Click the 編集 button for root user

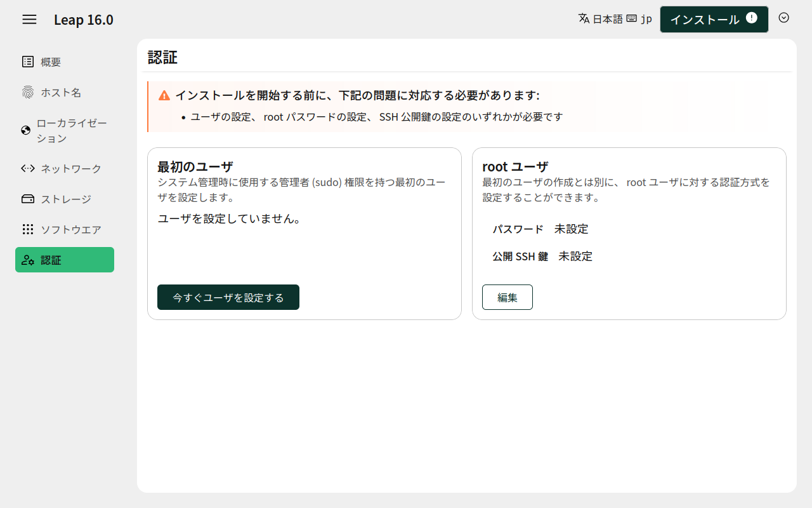507,297
